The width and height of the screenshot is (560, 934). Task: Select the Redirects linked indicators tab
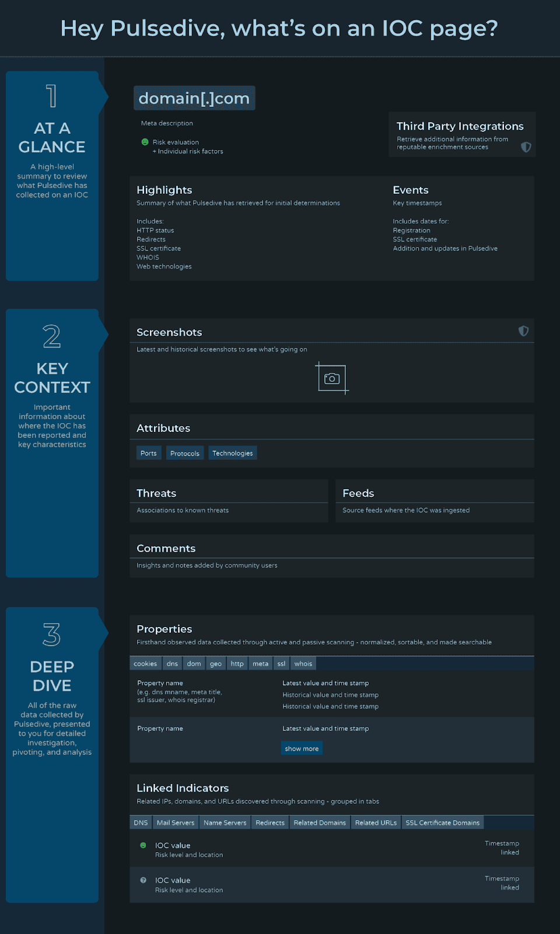coord(270,823)
